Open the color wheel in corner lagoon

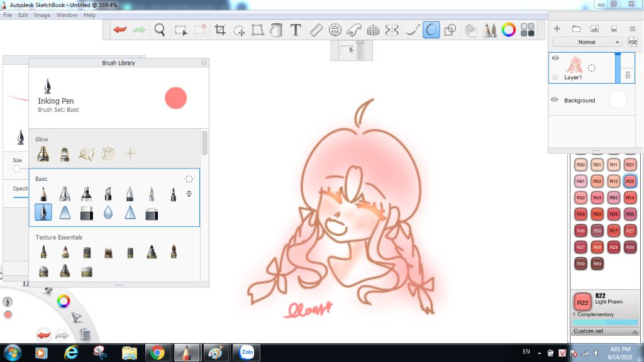[64, 301]
